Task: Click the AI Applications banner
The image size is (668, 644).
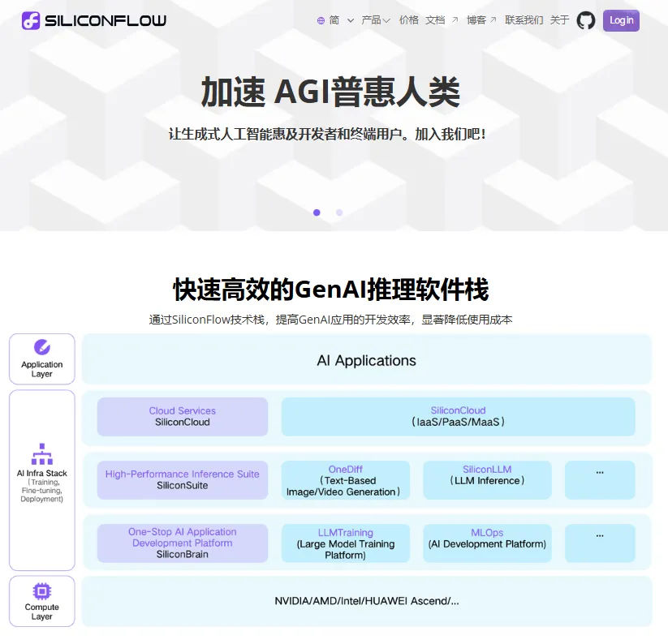Action: (x=367, y=359)
